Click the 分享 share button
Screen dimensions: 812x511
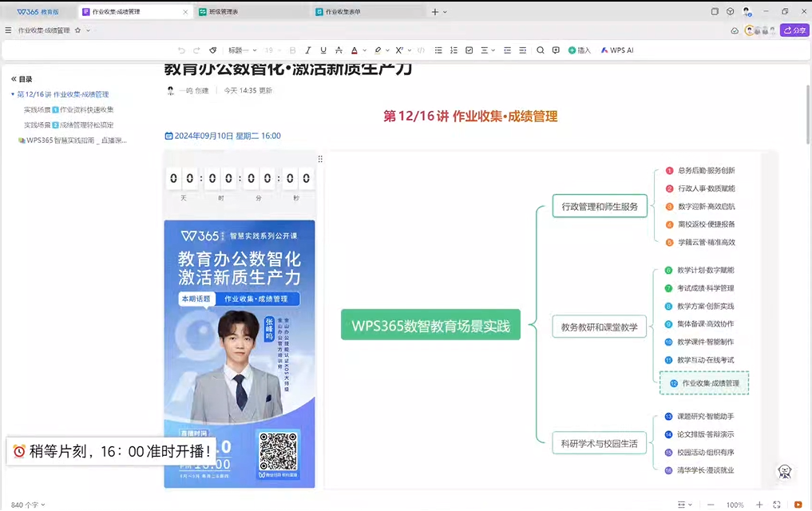click(x=794, y=30)
